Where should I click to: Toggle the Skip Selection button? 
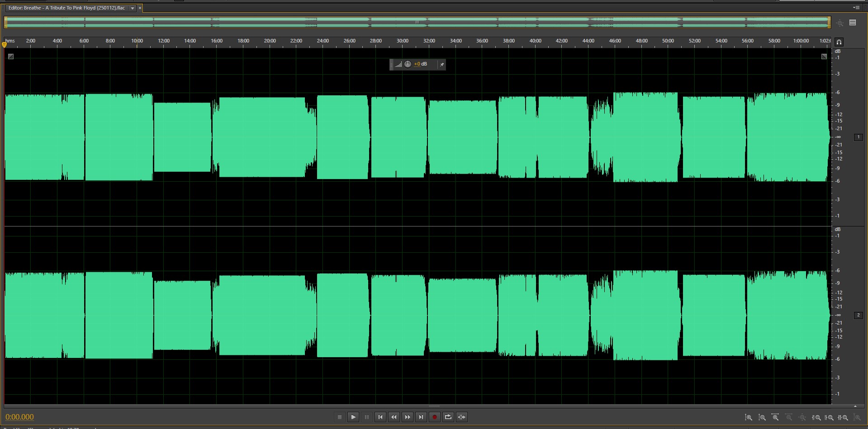(x=462, y=417)
